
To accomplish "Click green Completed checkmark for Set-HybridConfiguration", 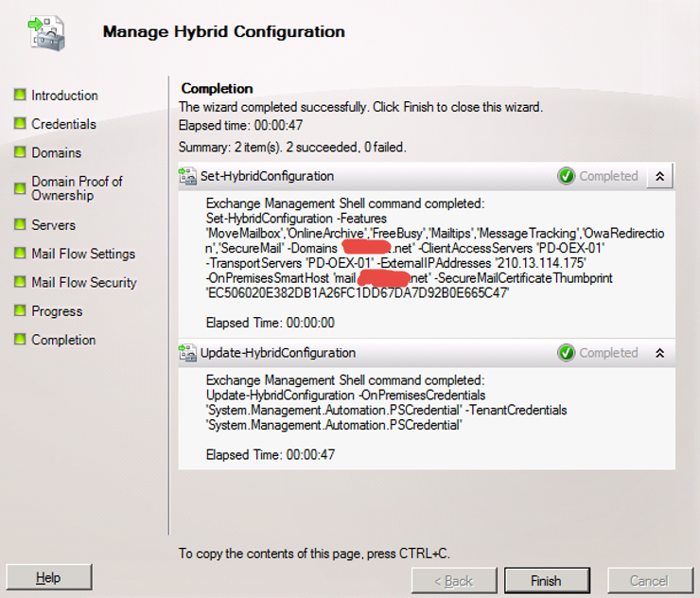I will coord(567,176).
